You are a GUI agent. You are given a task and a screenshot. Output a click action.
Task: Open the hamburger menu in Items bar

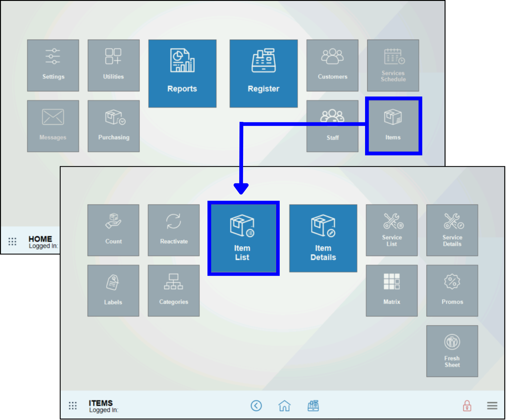tap(492, 406)
